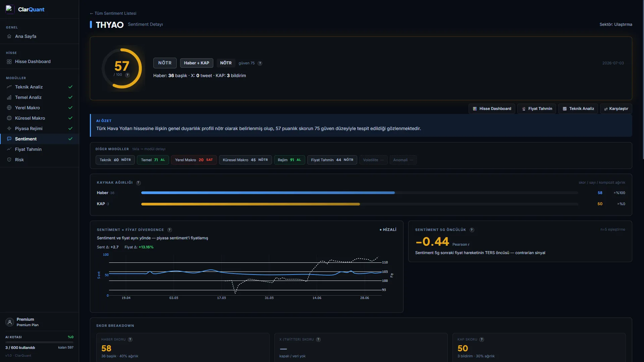Return to Tüm Sentiment Listesi link
Viewport: 644px width, 362px height.
pyautogui.click(x=113, y=13)
